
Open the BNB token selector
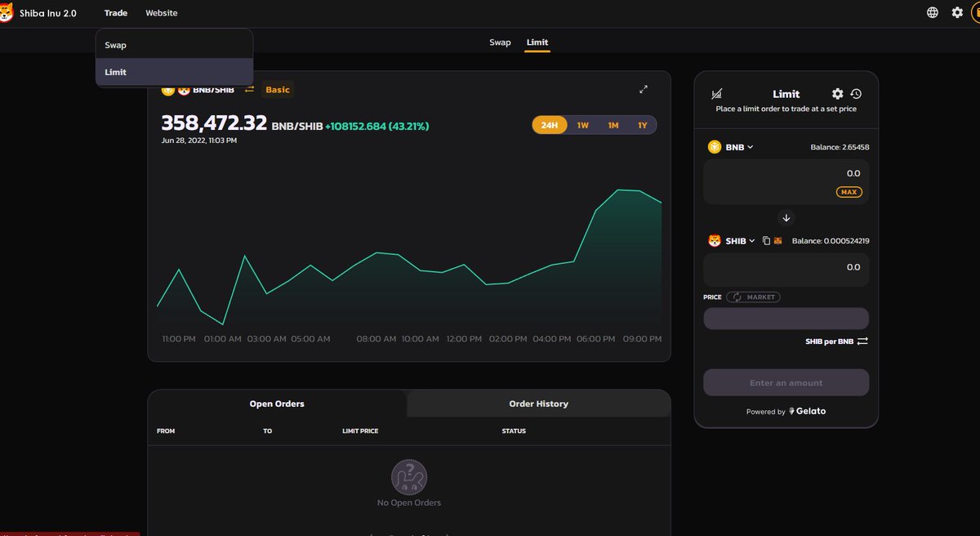732,147
